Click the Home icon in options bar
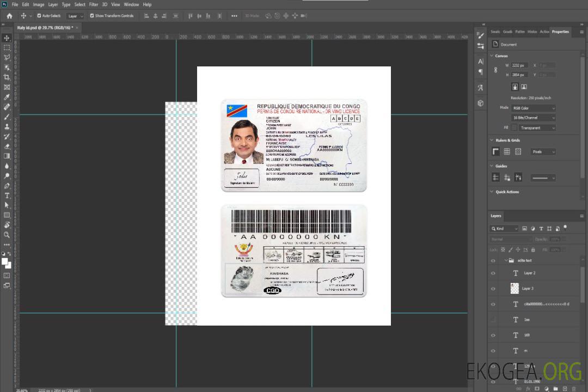Viewport: 588px width, 392px height. coord(9,16)
